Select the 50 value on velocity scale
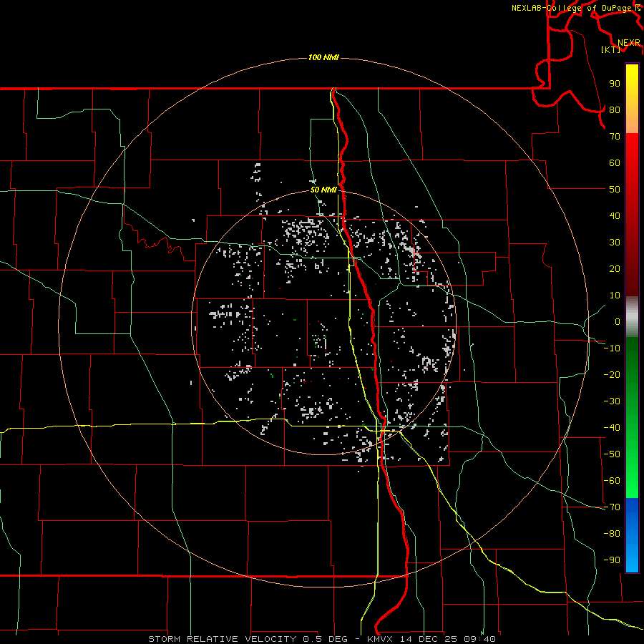Screen dimensions: 644x644 (615, 190)
